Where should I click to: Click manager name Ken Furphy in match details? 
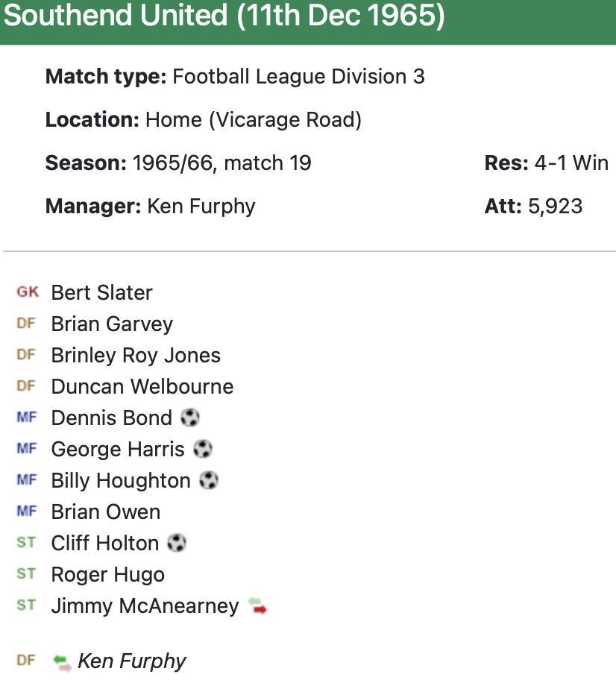[201, 206]
